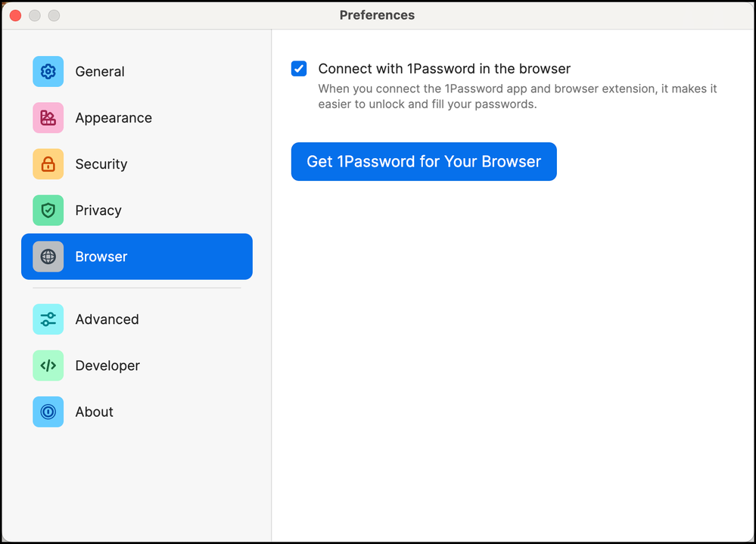Click the About 1Password logo icon
756x544 pixels.
coord(48,412)
